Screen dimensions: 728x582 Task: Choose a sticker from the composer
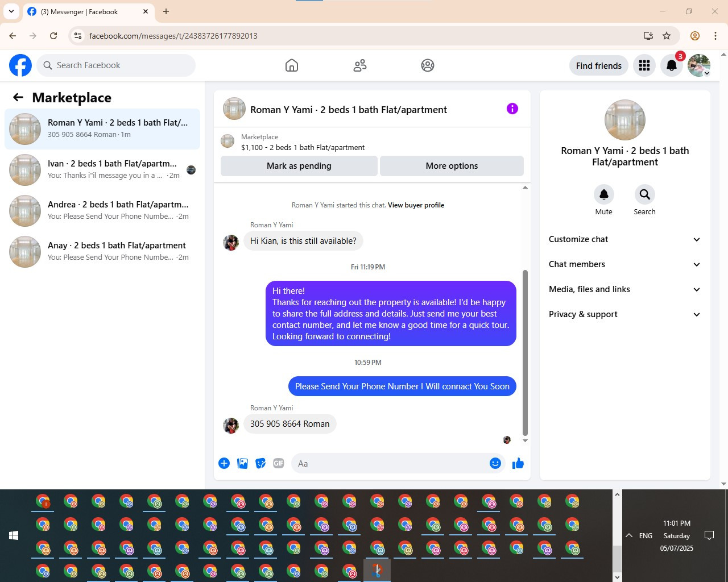260,463
